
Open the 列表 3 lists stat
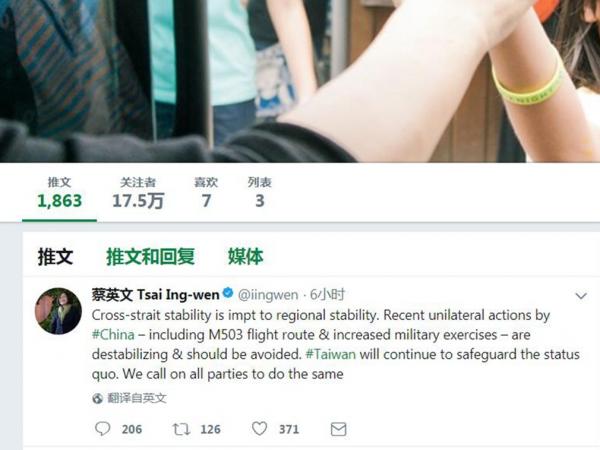[260, 193]
